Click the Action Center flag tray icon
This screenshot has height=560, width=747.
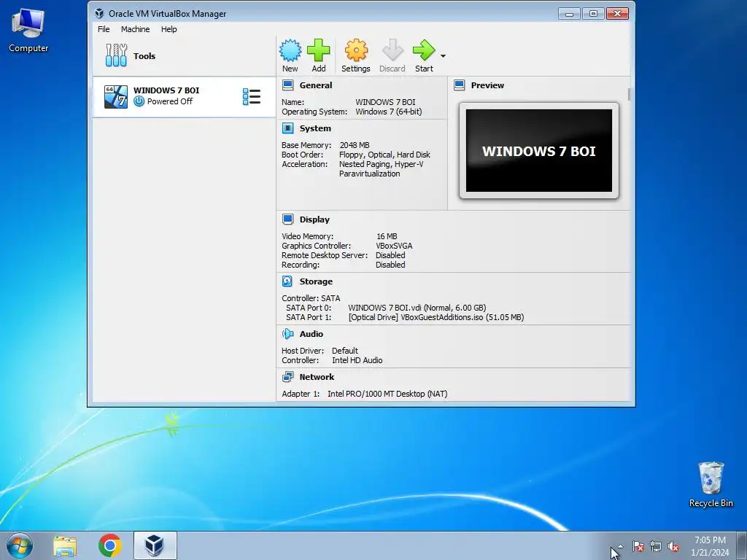point(638,547)
